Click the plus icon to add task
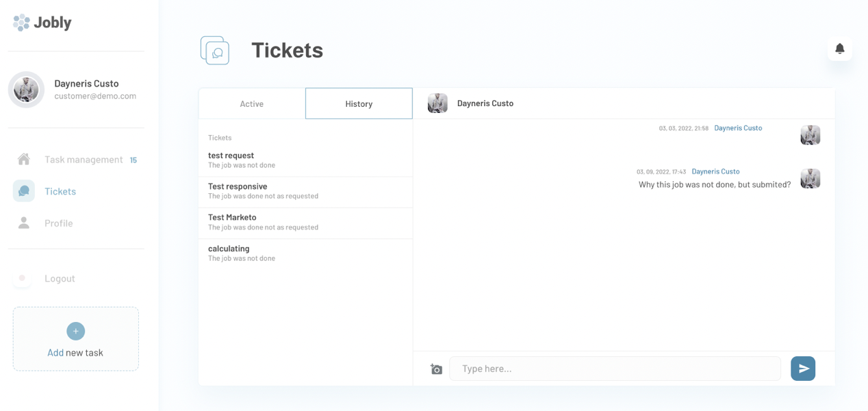This screenshot has height=411, width=868. pyautogui.click(x=76, y=331)
